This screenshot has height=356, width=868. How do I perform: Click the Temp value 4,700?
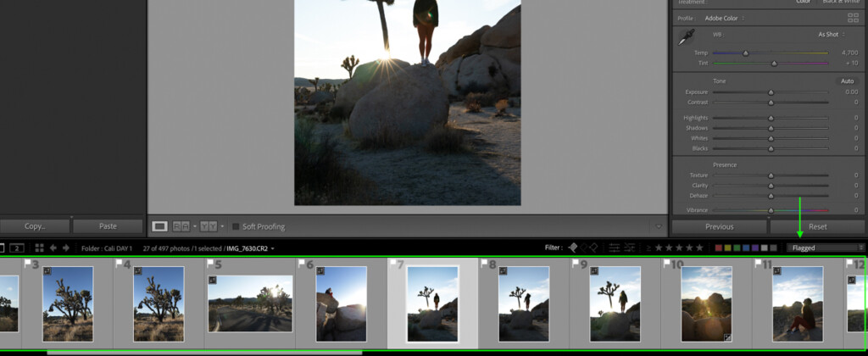pyautogui.click(x=849, y=53)
